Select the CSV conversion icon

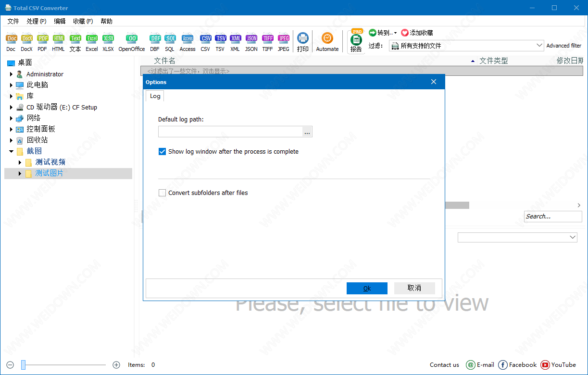click(205, 42)
